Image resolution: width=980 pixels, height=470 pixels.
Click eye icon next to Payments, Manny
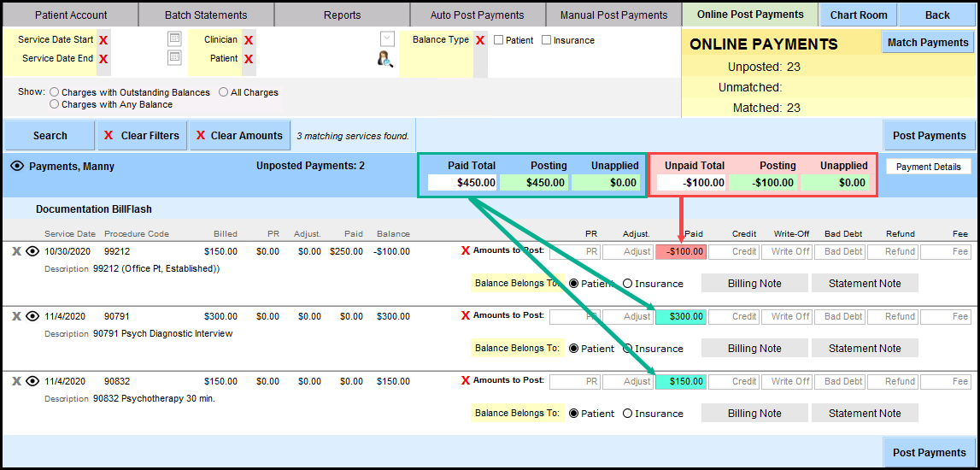click(17, 167)
